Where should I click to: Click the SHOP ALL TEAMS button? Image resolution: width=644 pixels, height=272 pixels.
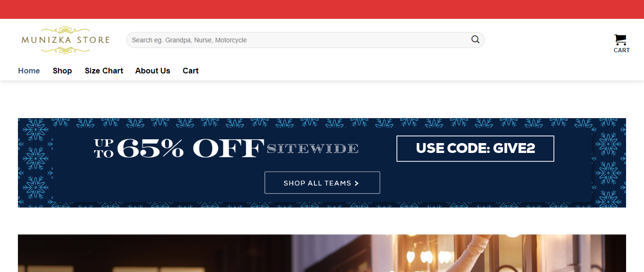(x=322, y=183)
